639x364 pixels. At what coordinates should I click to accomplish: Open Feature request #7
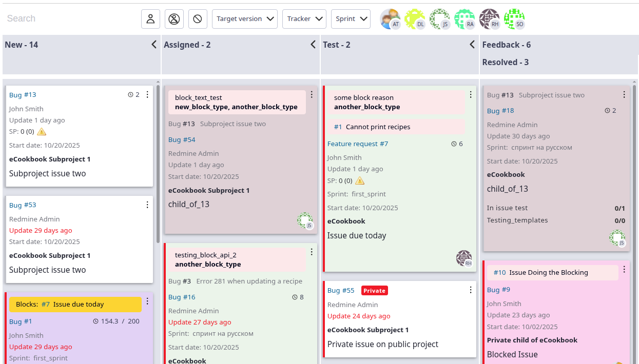pos(358,144)
